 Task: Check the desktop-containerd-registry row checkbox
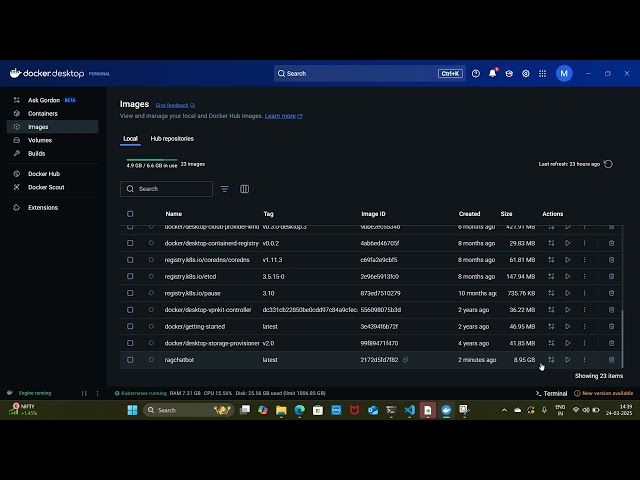130,243
